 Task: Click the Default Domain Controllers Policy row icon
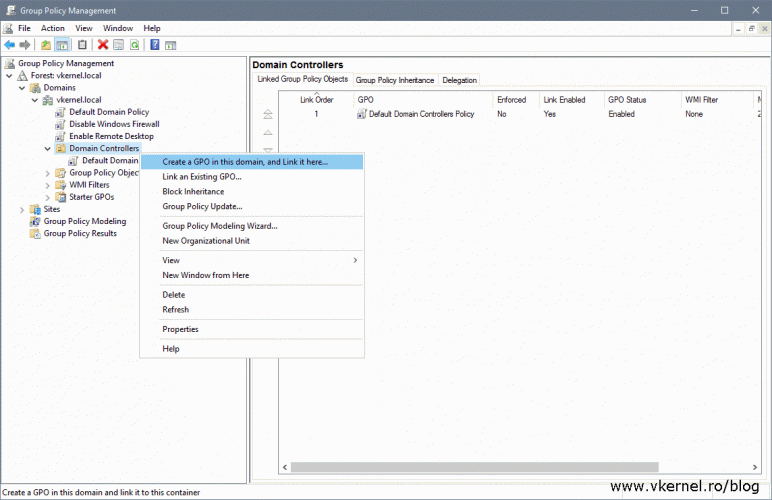coord(361,114)
